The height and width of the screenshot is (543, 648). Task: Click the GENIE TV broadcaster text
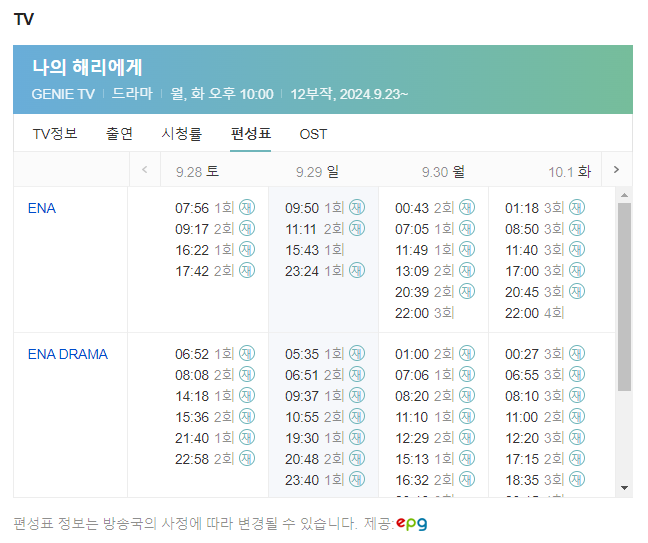[x=63, y=94]
